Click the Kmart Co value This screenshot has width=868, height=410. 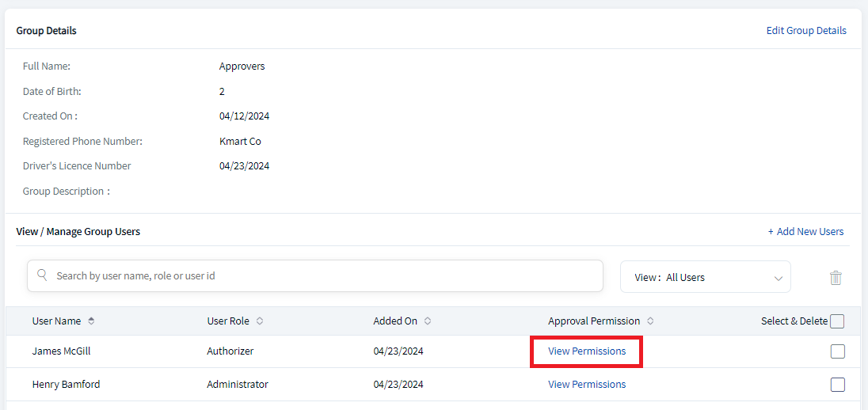[x=240, y=141]
